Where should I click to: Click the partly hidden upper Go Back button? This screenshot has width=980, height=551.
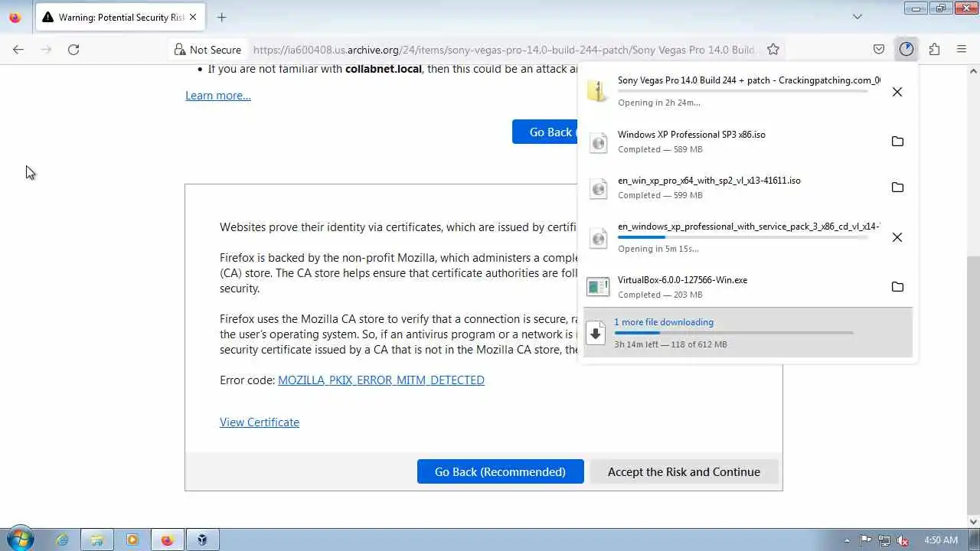[545, 132]
